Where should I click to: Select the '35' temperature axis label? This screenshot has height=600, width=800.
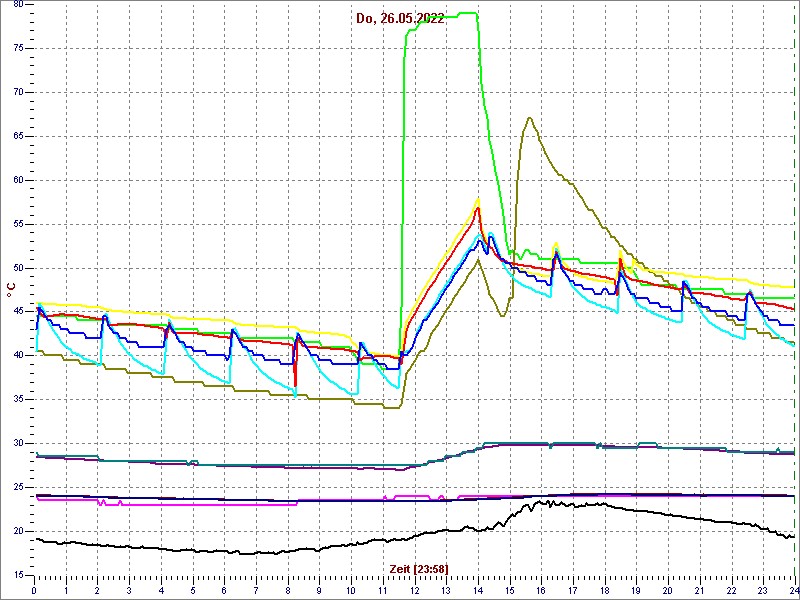click(17, 399)
